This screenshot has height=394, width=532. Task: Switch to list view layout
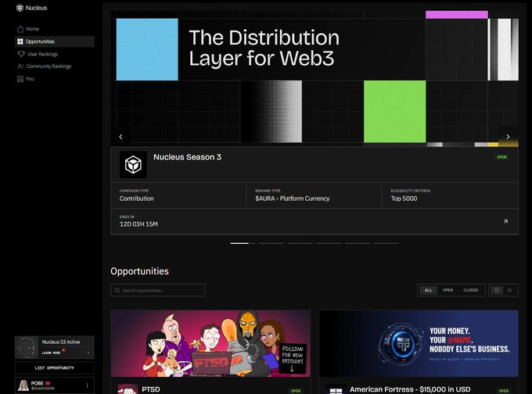tap(509, 290)
